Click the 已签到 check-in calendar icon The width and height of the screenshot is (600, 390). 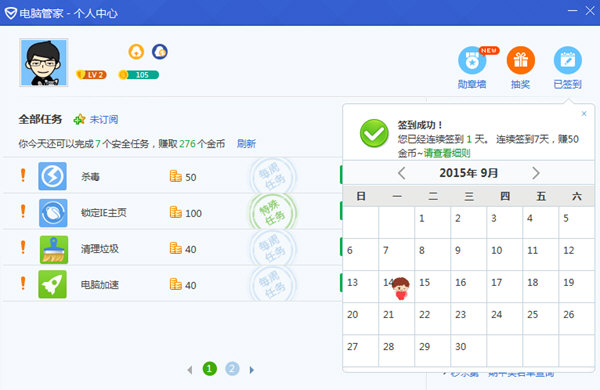point(568,60)
